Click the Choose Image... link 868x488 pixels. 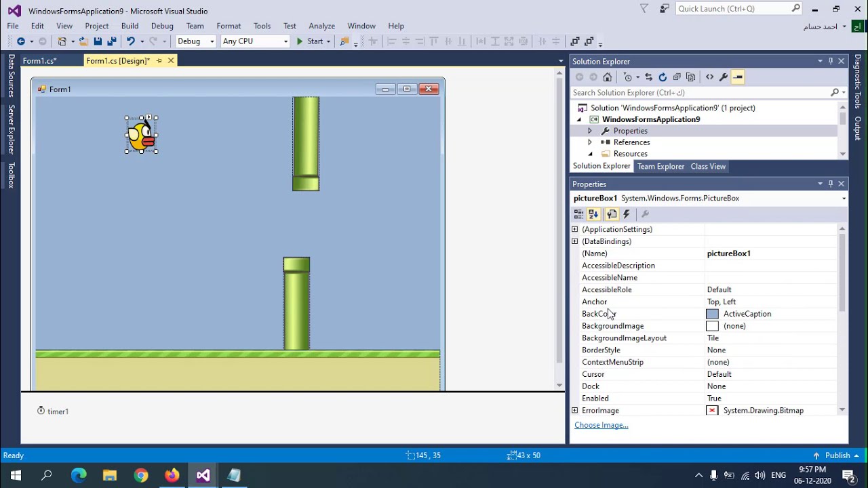pos(601,425)
